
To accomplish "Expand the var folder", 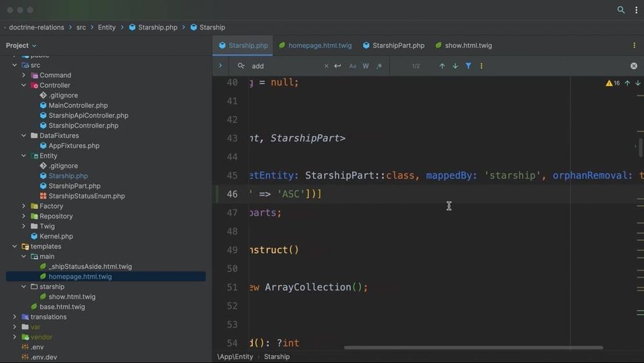I will pyautogui.click(x=14, y=327).
